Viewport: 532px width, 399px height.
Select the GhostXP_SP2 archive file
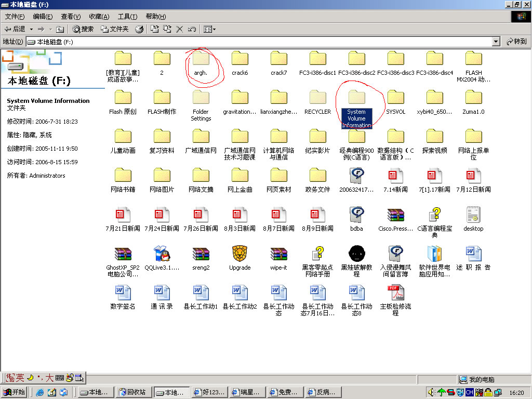(x=123, y=254)
